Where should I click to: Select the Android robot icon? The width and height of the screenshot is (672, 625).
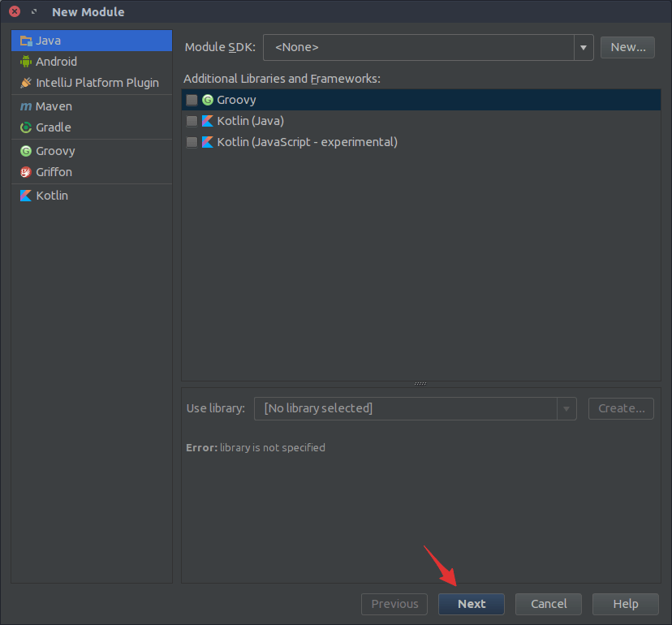26,62
